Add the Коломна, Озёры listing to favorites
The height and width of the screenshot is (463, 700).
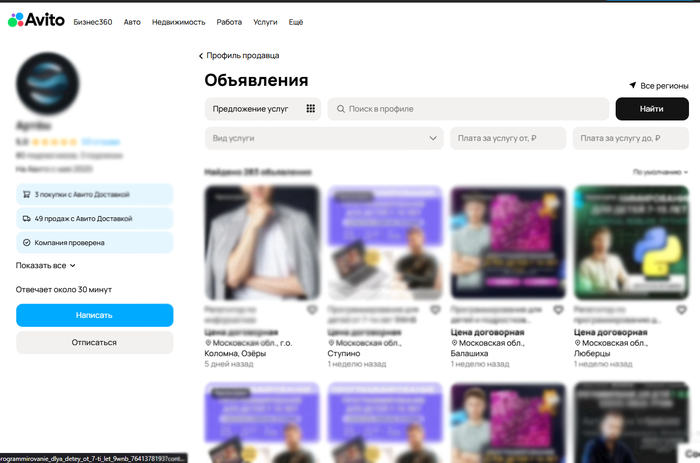(312, 310)
